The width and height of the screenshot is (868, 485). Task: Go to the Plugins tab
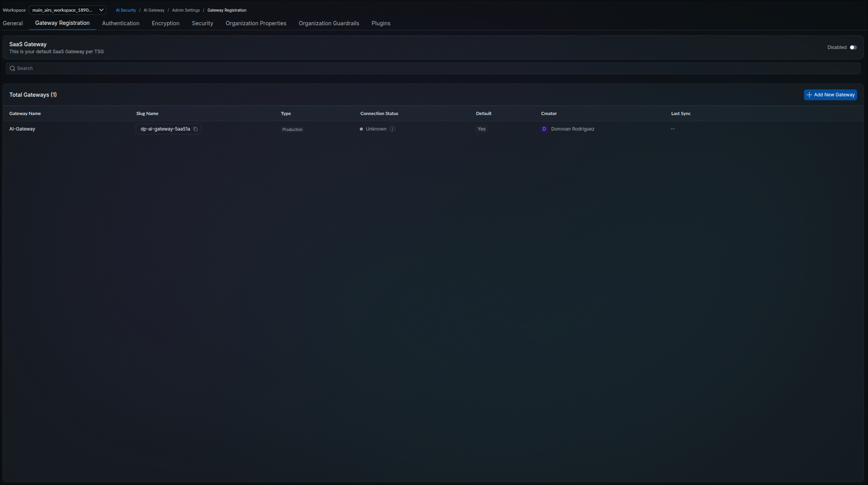[x=381, y=23]
